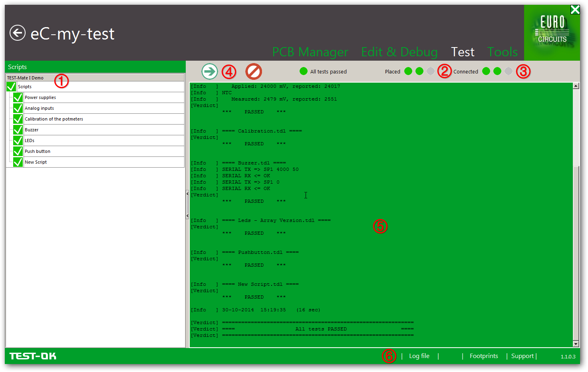Stop the test with red icon
Screen dimensions: 588x372
point(254,71)
